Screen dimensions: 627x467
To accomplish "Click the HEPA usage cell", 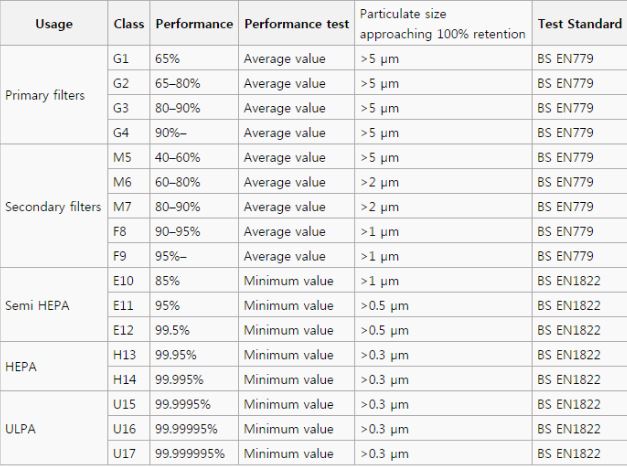I will 54,366.
